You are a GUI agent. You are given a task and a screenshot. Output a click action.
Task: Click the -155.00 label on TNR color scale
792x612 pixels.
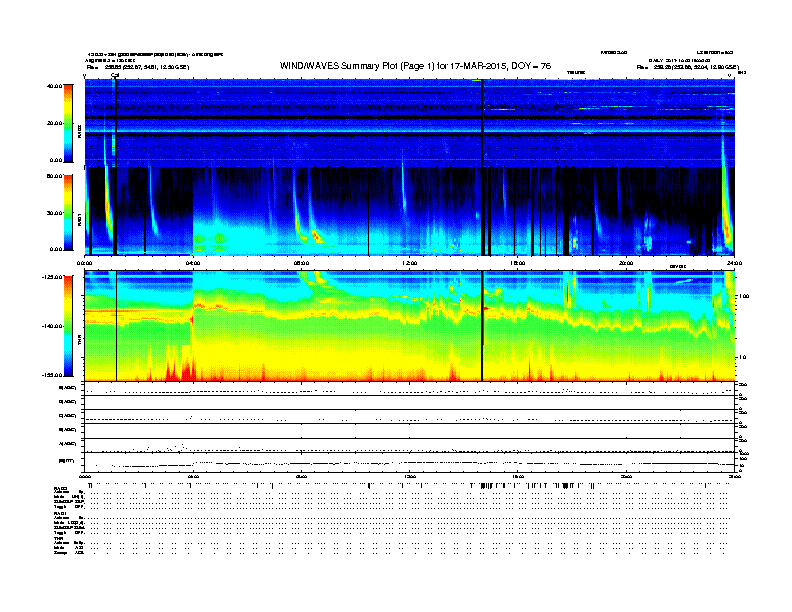(52, 375)
